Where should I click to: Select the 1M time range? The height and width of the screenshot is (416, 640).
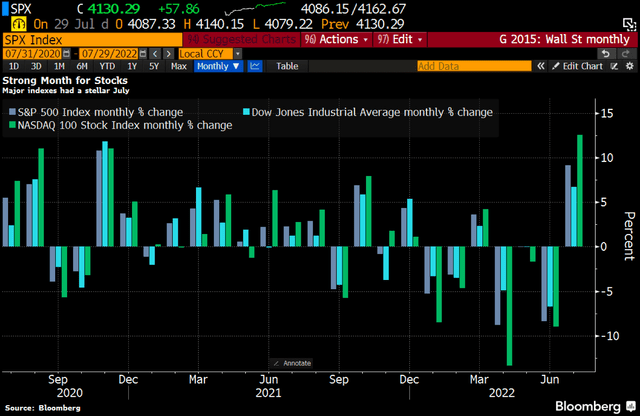coord(59,66)
